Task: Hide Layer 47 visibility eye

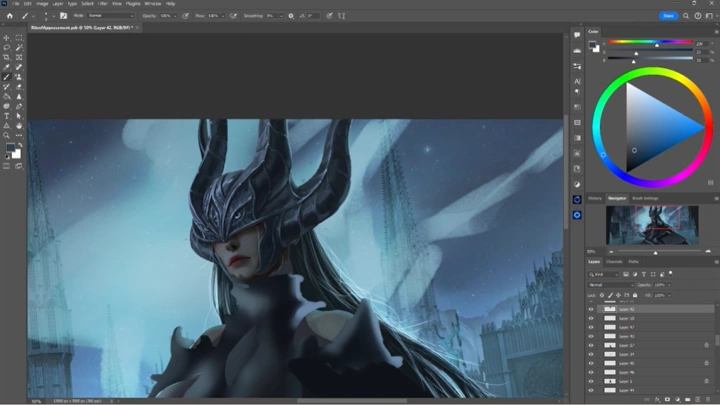Action: [x=591, y=327]
